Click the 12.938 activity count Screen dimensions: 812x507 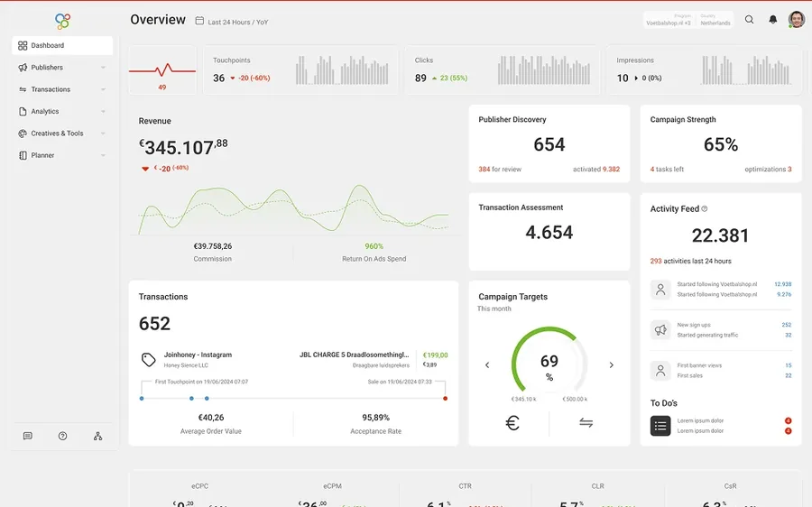(782, 284)
